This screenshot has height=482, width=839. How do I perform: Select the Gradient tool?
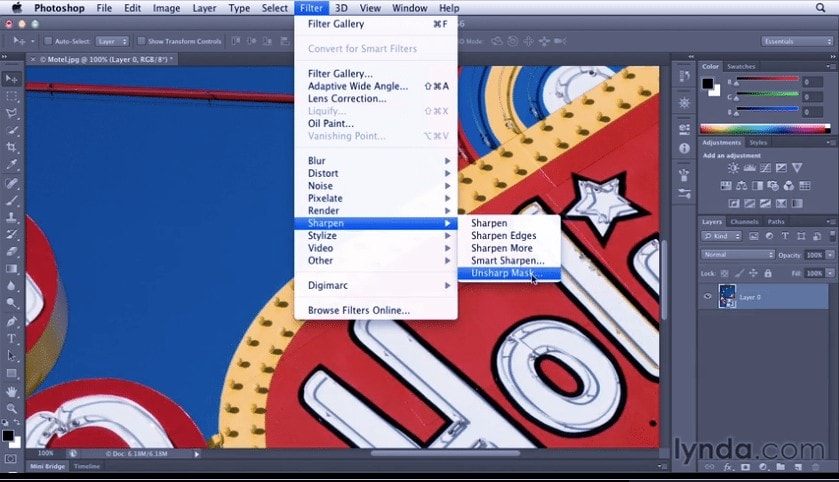(11, 269)
